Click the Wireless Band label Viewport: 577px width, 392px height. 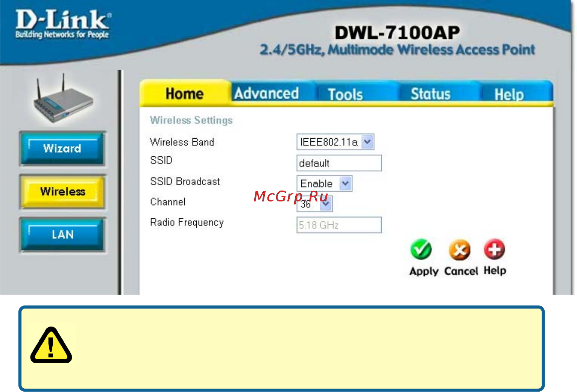(x=182, y=142)
